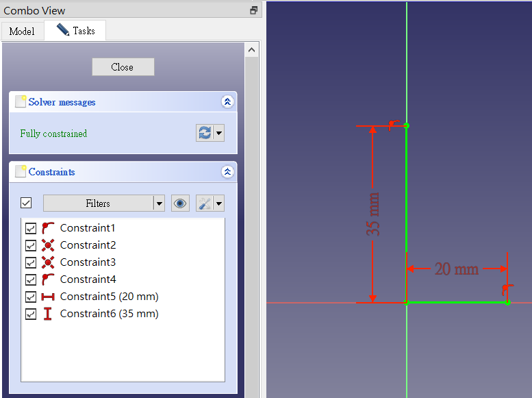Click the Fully constrained status text

[53, 134]
